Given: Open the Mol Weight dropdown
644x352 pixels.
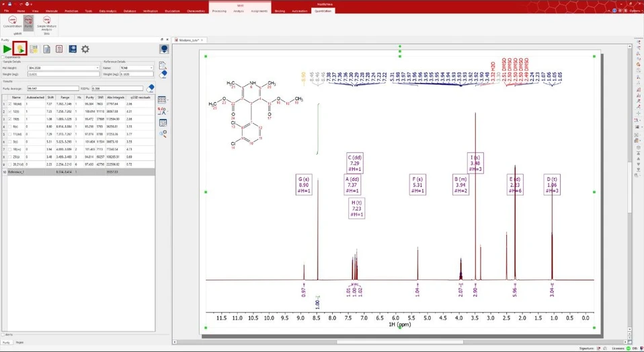Looking at the screenshot, I should (x=97, y=68).
